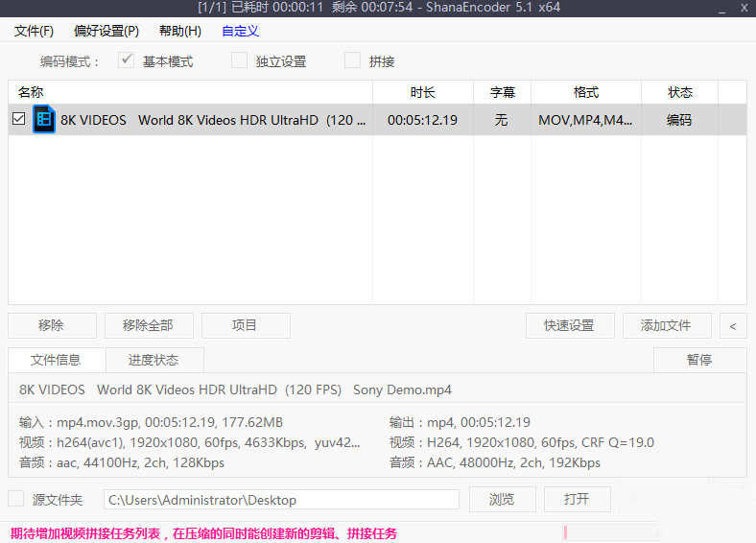Collapse side panel with < button
This screenshot has width=756, height=543.
pos(733,325)
